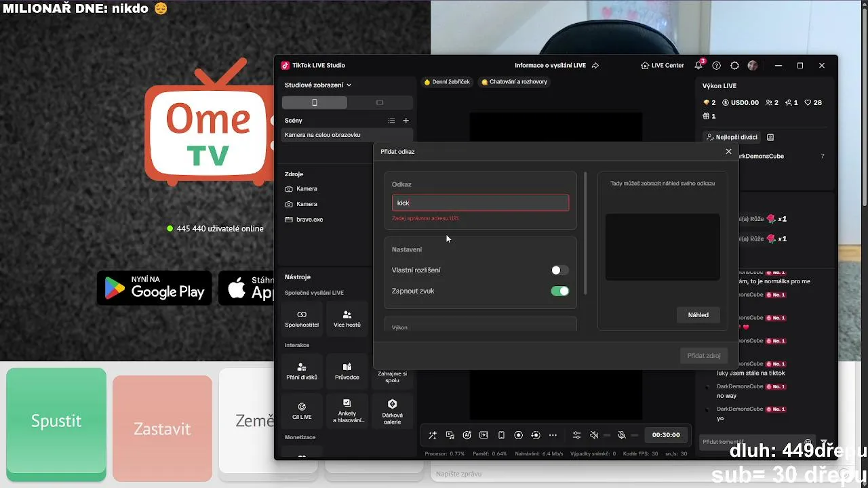Click the phone orientation icon in bottom toolbar

point(501,435)
